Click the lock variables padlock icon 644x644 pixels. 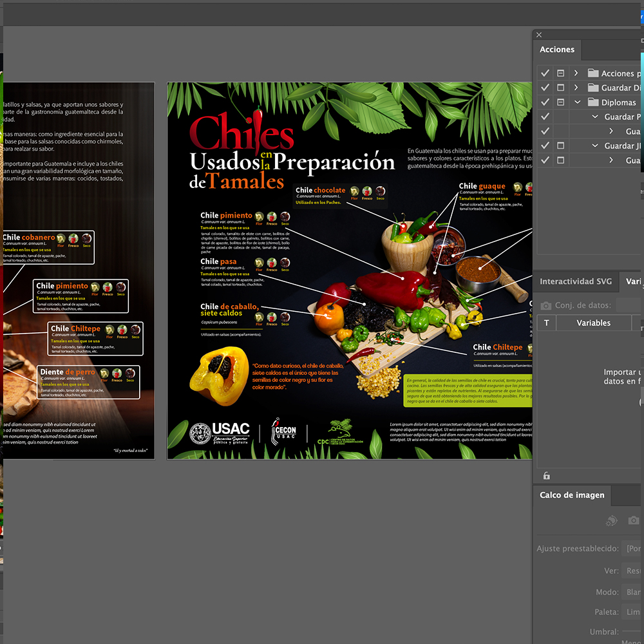(x=546, y=476)
